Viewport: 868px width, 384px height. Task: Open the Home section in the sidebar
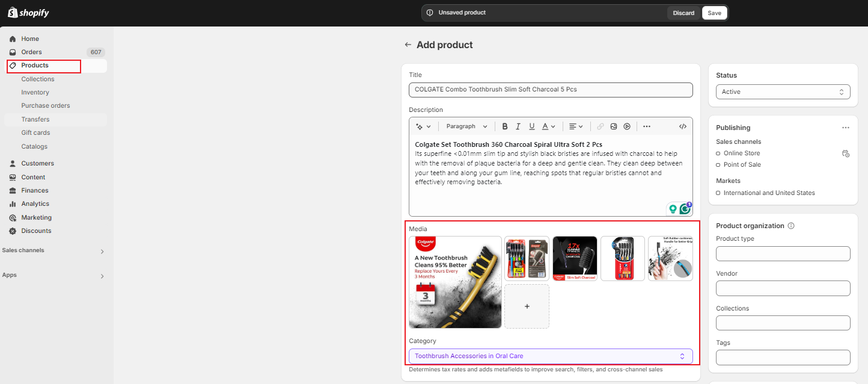point(30,39)
